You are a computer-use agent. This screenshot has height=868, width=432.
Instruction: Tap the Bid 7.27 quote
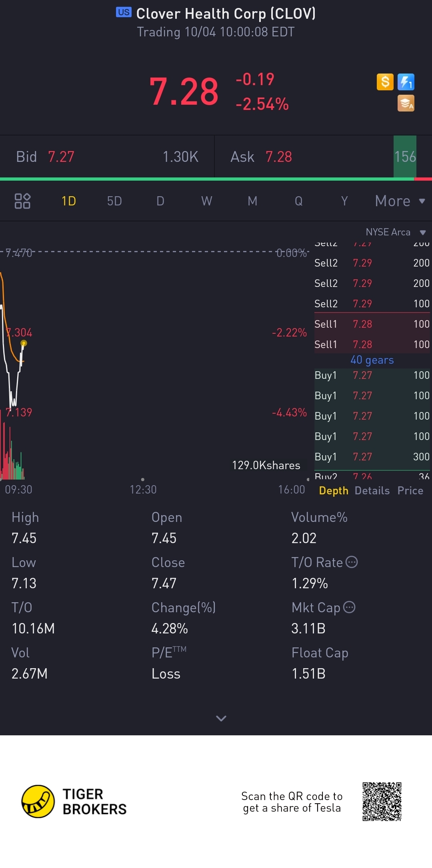coord(107,157)
